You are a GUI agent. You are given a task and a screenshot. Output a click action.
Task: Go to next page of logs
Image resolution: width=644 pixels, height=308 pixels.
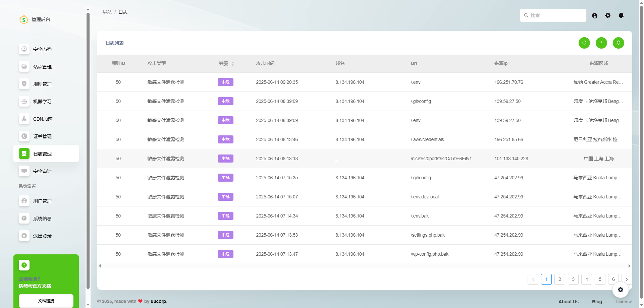coord(627,279)
